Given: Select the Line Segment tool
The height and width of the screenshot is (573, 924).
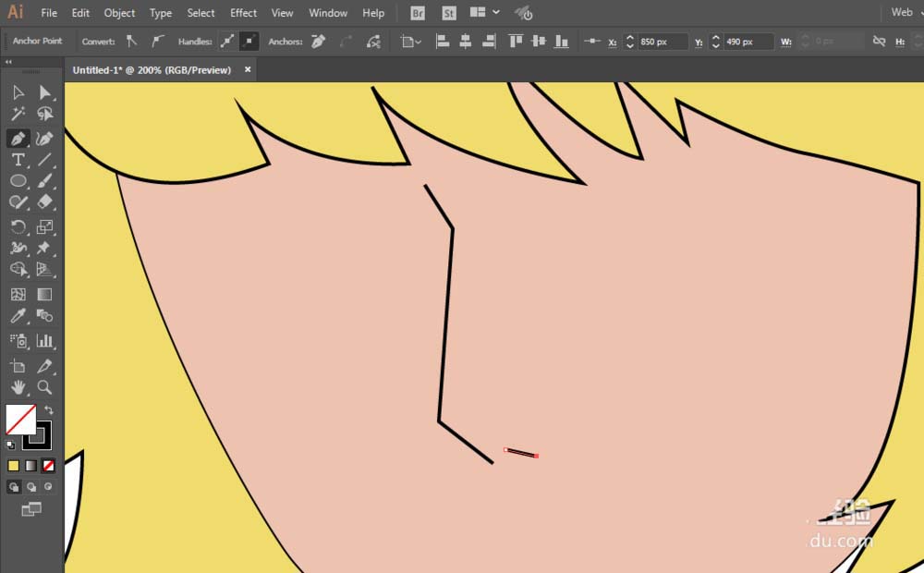Looking at the screenshot, I should click(44, 160).
